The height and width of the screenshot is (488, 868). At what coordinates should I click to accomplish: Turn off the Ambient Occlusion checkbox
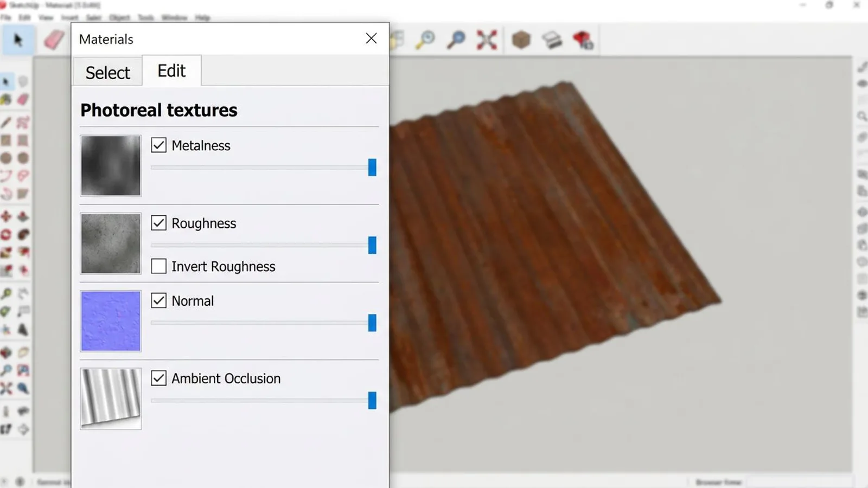point(158,378)
